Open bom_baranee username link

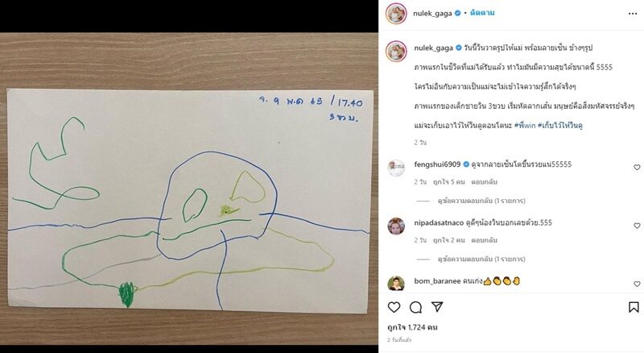[x=437, y=281]
